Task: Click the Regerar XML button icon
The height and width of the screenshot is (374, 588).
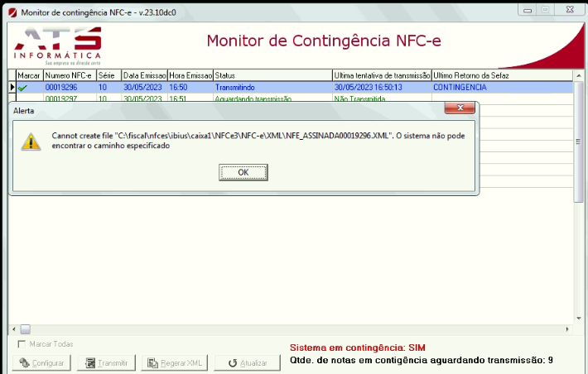Action: (152, 362)
